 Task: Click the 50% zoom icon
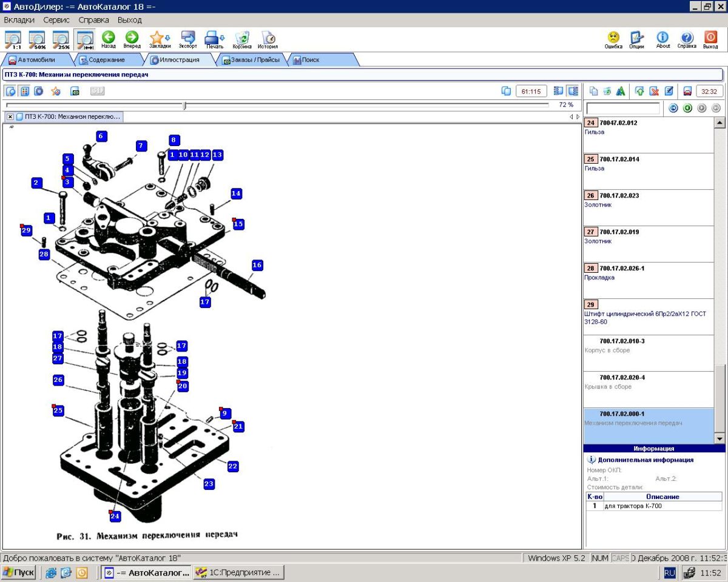[x=37, y=39]
